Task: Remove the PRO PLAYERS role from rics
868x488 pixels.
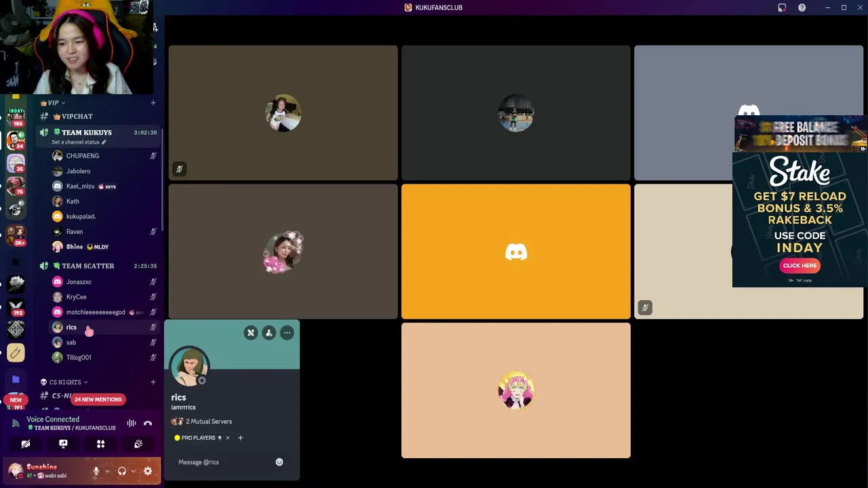Action: (227, 438)
